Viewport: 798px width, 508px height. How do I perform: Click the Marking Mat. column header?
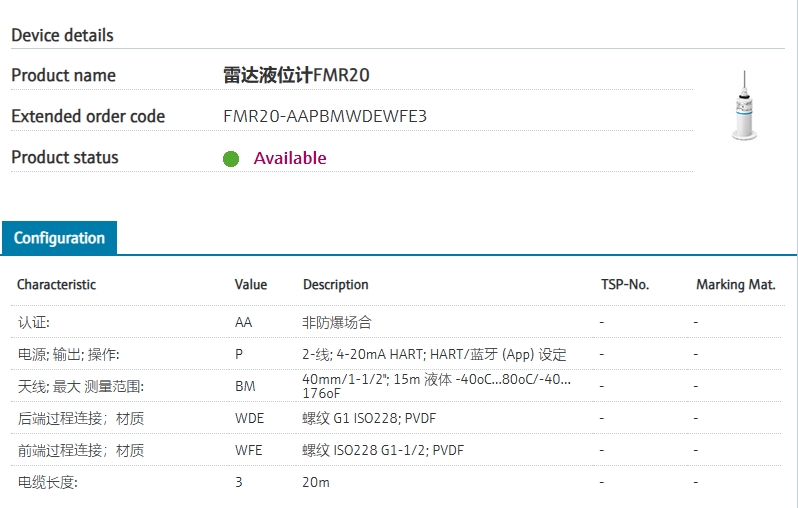735,285
